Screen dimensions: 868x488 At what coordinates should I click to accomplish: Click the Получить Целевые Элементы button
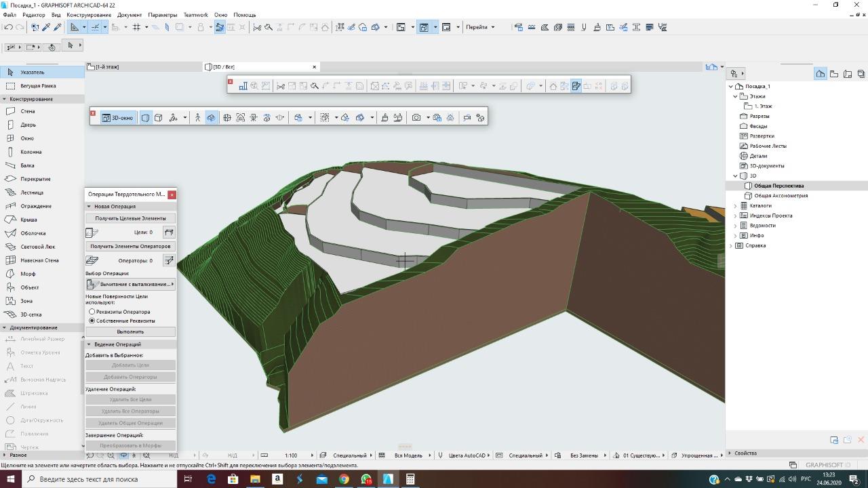130,218
